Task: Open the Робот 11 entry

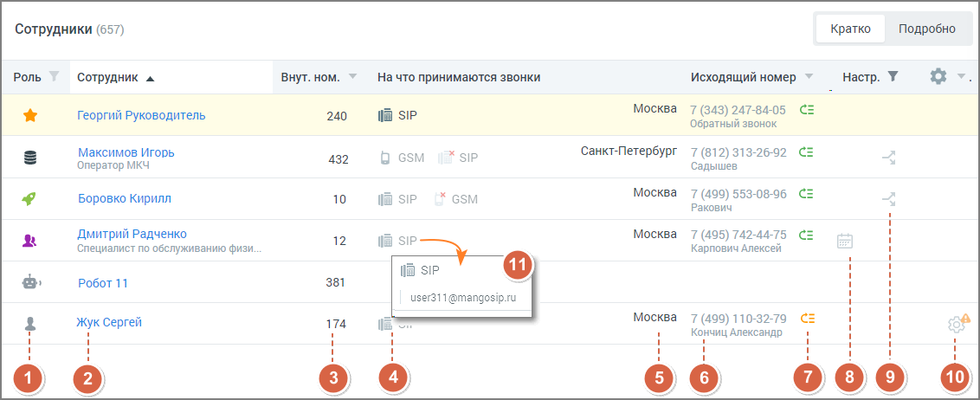Action: point(103,283)
